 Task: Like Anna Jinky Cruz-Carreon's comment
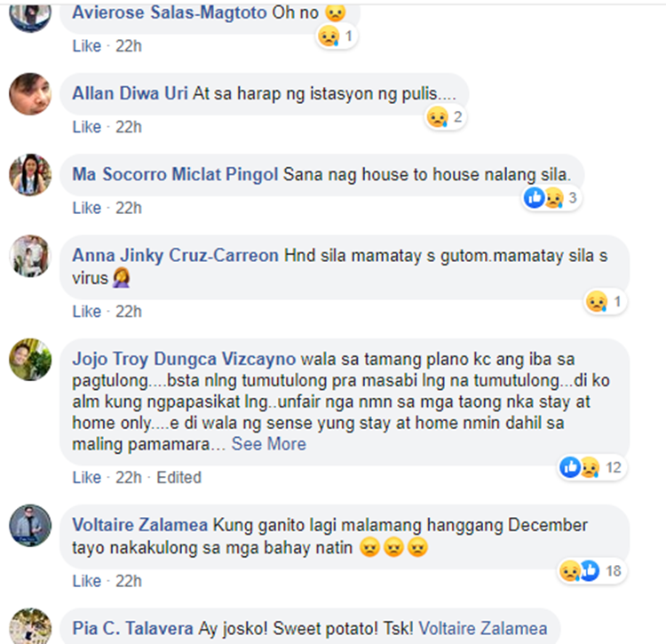pos(87,312)
